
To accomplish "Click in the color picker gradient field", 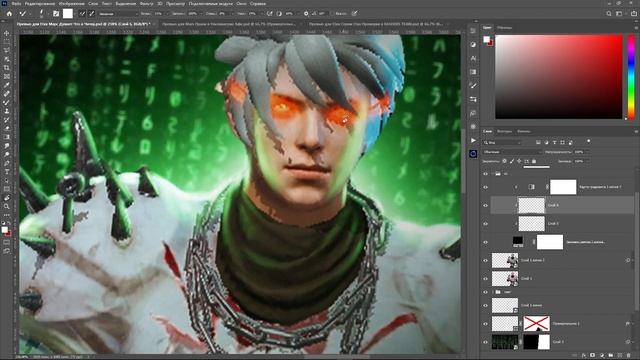I will tap(558, 77).
